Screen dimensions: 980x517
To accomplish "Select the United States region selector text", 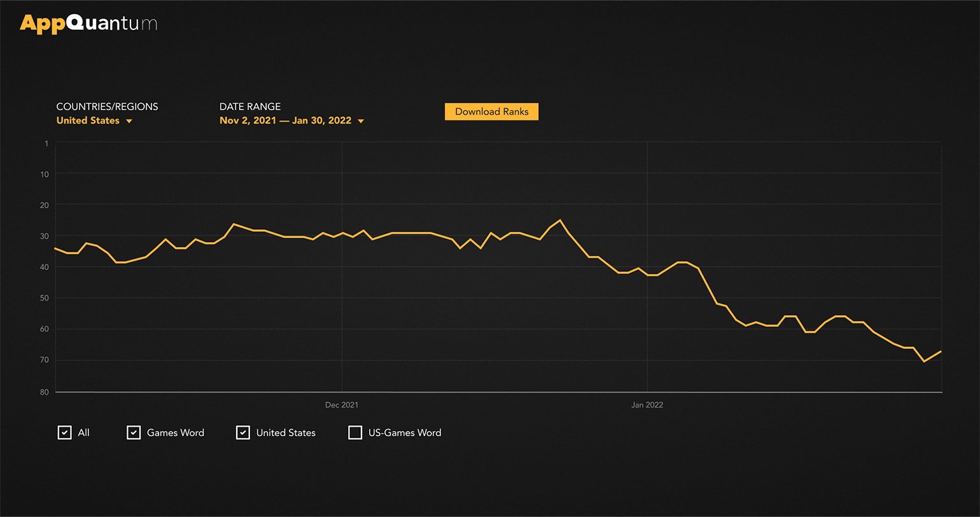I will (88, 120).
